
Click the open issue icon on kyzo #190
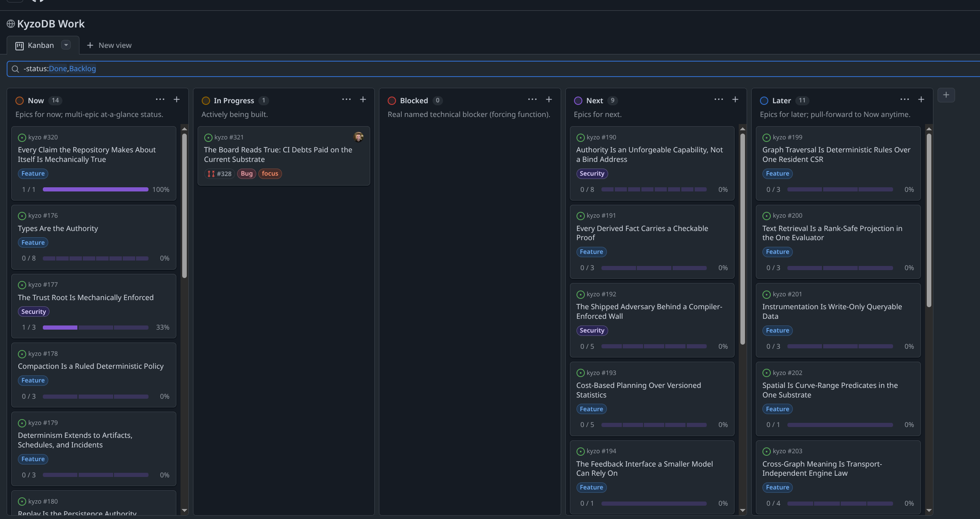click(581, 137)
